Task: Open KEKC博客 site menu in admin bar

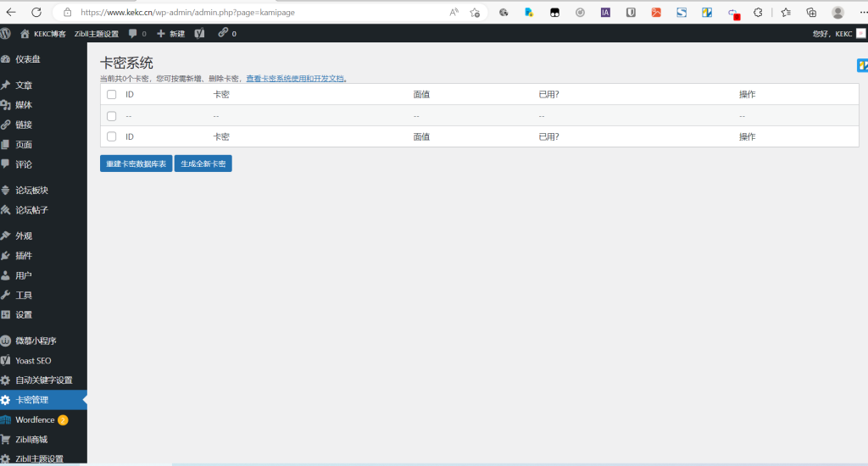Action: (x=43, y=34)
